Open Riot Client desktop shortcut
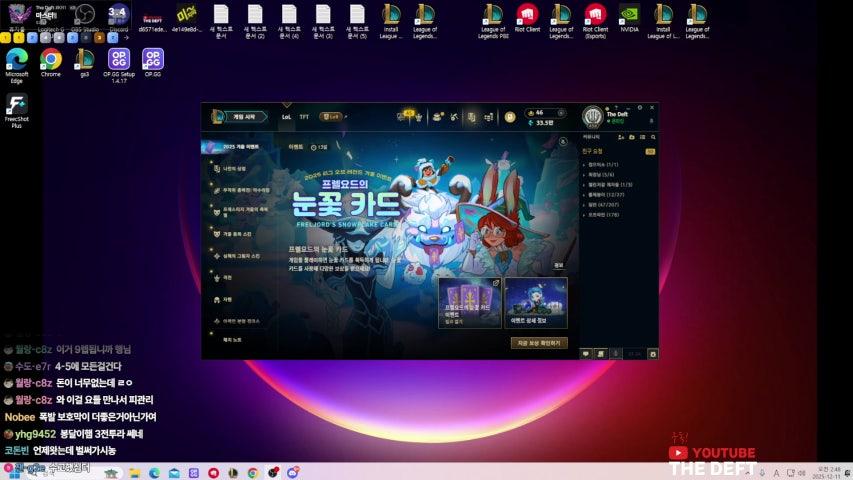 coord(527,18)
